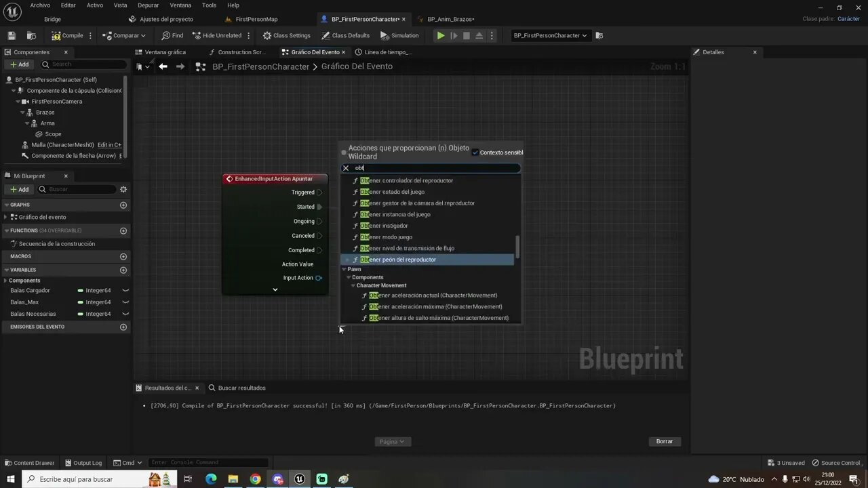868x488 pixels.
Task: Uncheck the Contexto sensible checkbox
Action: click(475, 152)
